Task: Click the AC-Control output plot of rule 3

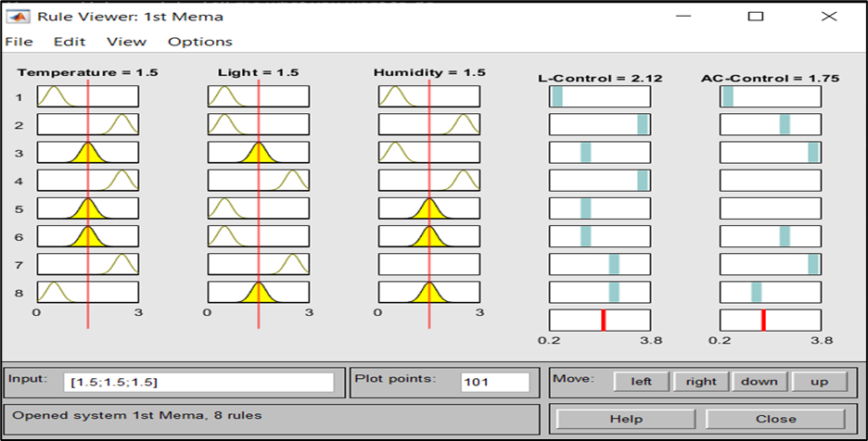Action: tap(771, 152)
